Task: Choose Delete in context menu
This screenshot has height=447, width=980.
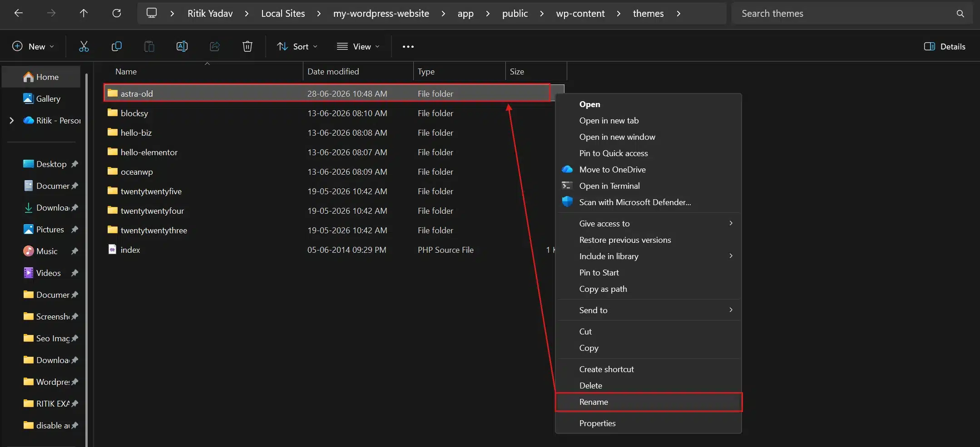Action: (648, 385)
